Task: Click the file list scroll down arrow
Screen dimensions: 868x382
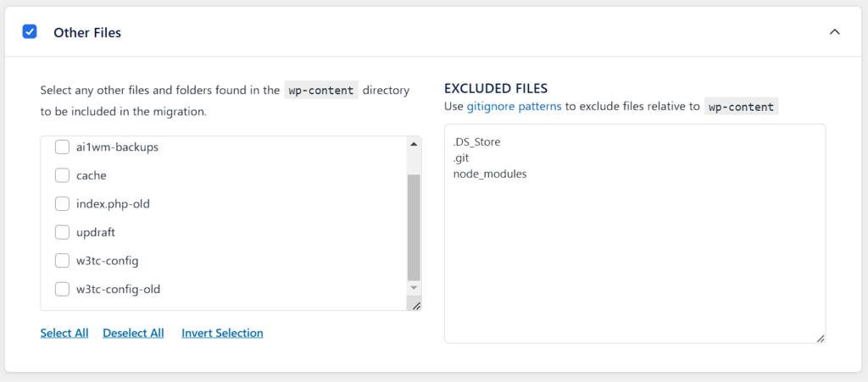Action: coord(414,289)
